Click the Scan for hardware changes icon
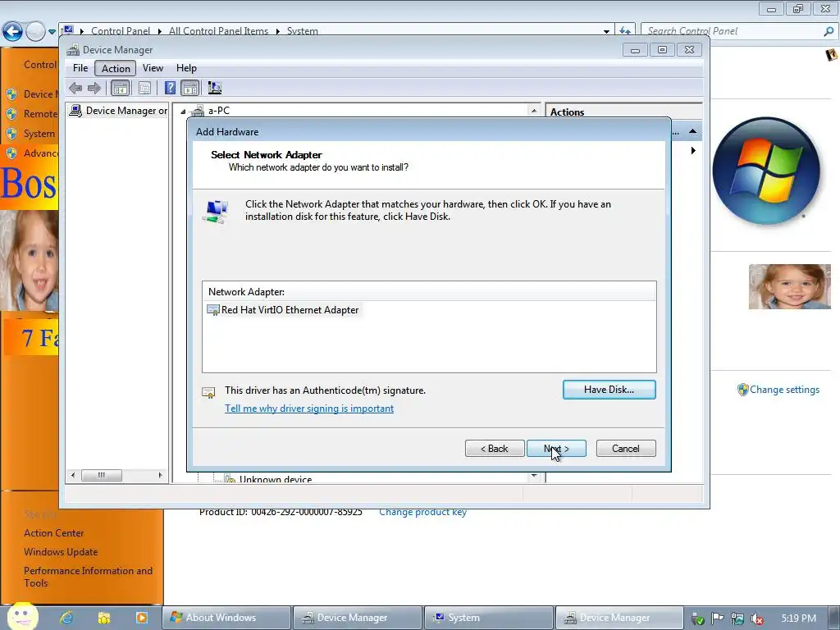The image size is (840, 630). [215, 88]
